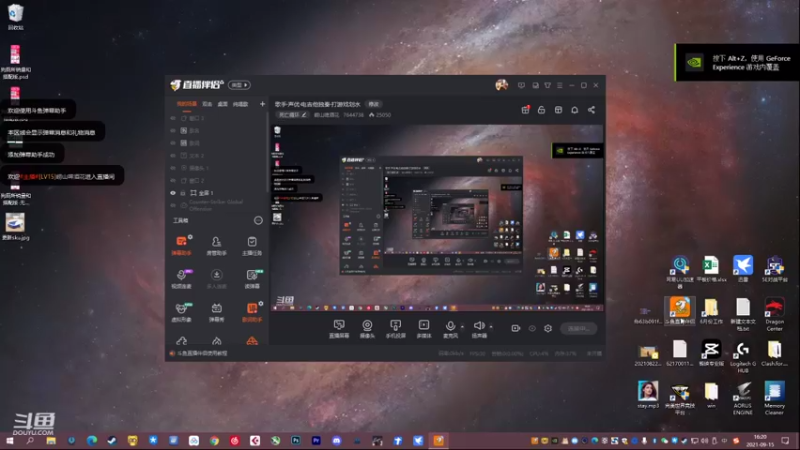This screenshot has height=450, width=800.
Task: Open the filter funnel menu in title bar
Action: 547,85
